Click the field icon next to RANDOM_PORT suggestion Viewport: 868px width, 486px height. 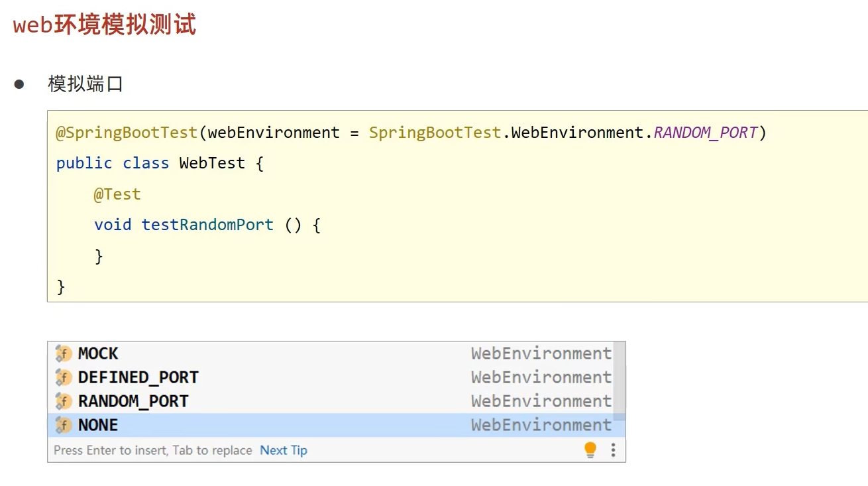tap(63, 401)
